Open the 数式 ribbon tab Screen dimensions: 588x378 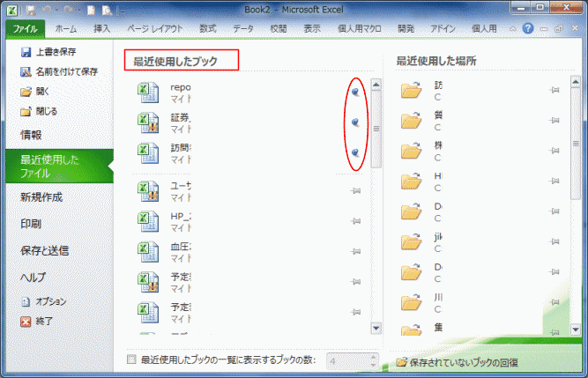[208, 29]
